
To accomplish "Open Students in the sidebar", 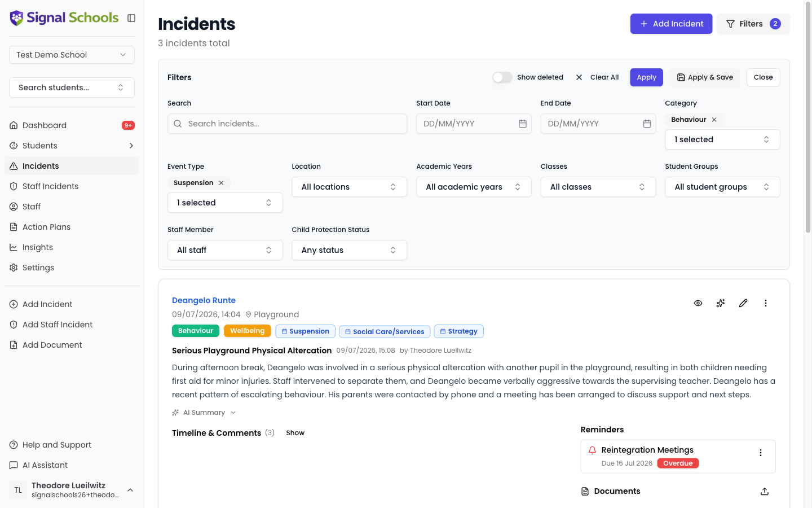I will click(39, 146).
